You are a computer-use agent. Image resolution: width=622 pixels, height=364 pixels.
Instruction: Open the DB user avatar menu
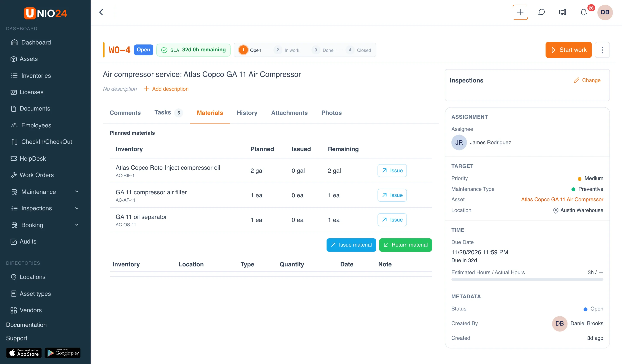(605, 12)
